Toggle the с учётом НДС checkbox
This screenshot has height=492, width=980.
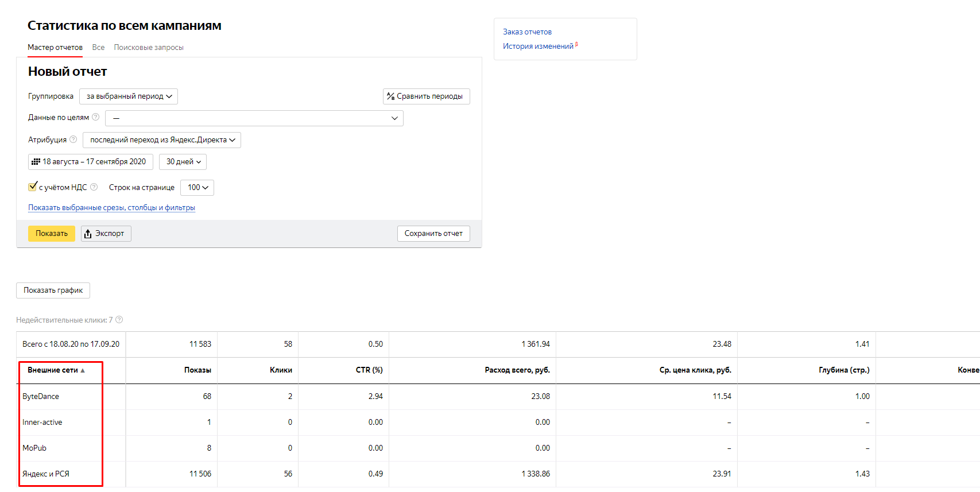click(x=33, y=187)
